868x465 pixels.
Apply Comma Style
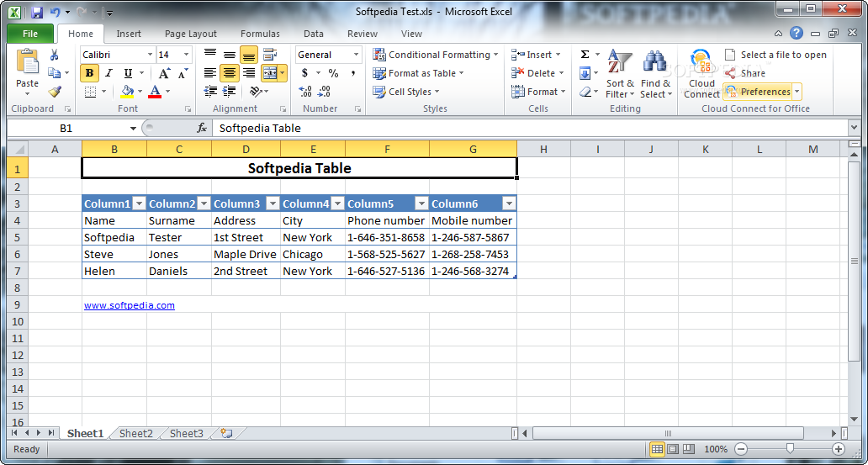point(352,73)
